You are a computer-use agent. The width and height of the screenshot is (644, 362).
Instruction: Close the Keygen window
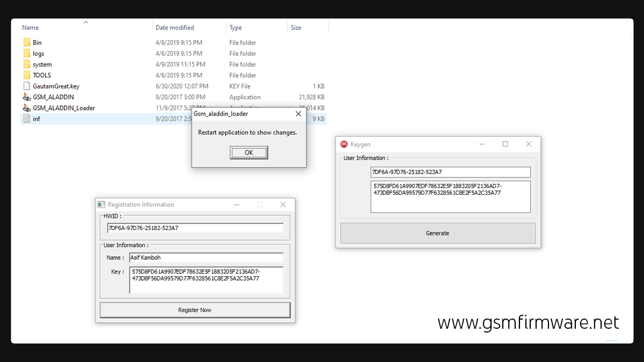(529, 144)
